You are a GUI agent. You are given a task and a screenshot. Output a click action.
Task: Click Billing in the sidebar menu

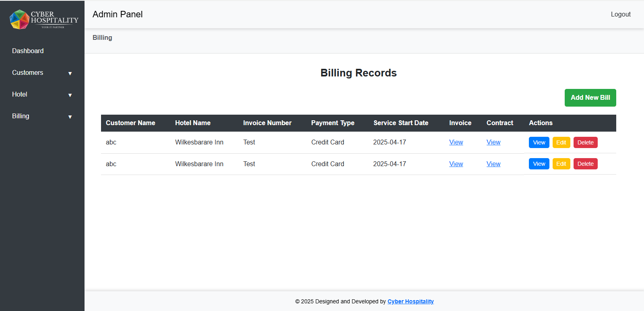[x=21, y=116]
